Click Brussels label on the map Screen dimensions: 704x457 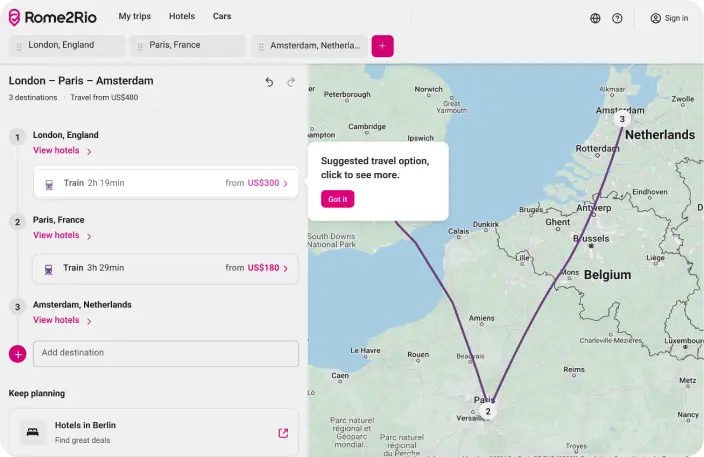click(x=591, y=238)
